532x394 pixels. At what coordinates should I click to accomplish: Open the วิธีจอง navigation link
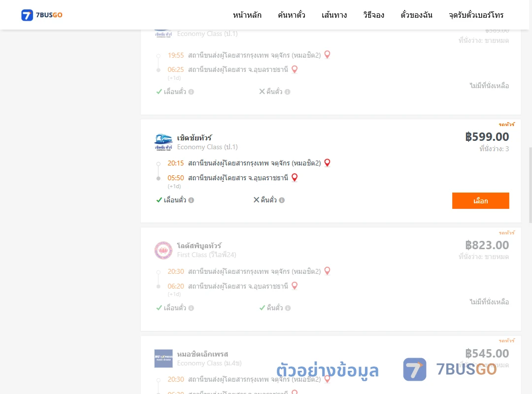(x=373, y=15)
